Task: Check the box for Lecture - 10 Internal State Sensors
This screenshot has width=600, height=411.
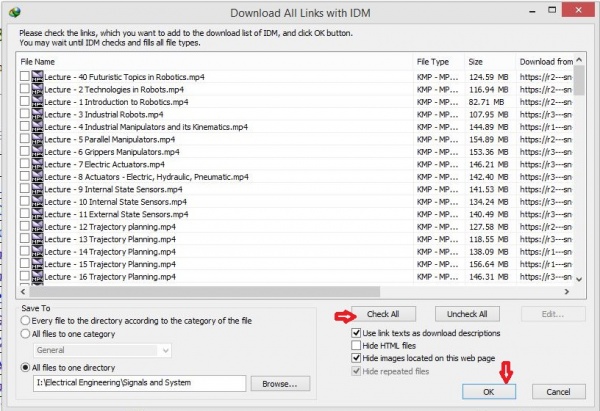Action: (25, 201)
